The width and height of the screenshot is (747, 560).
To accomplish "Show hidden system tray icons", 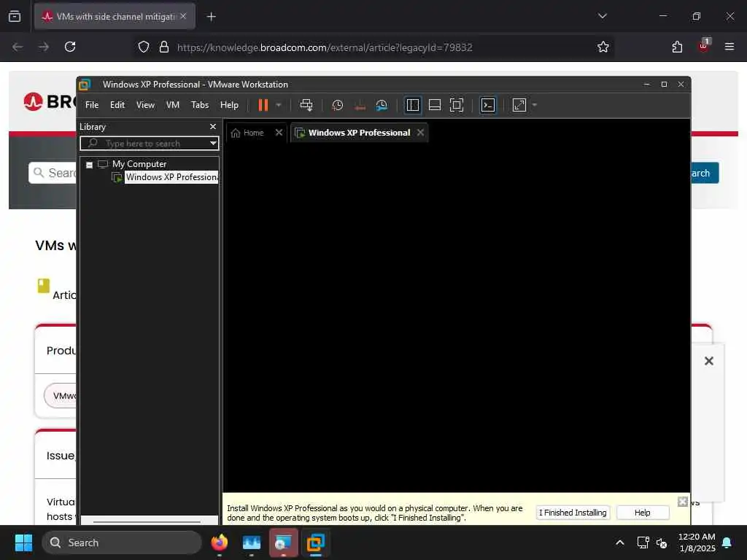I will tap(620, 542).
